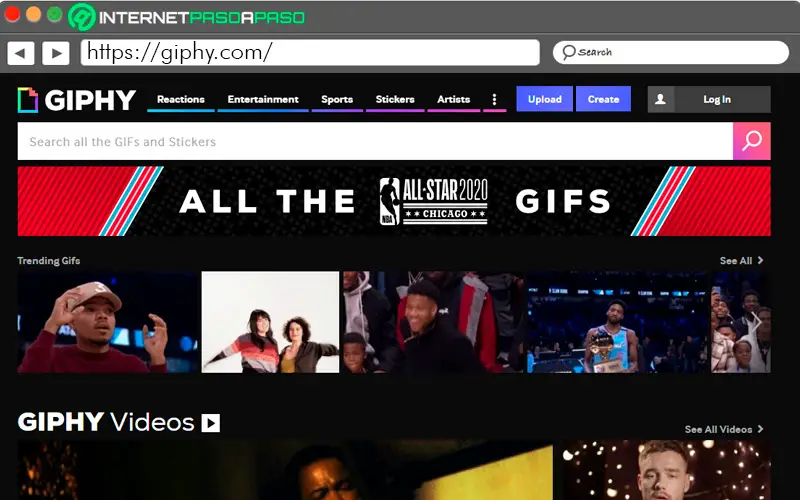Open the Reactions category

(181, 99)
